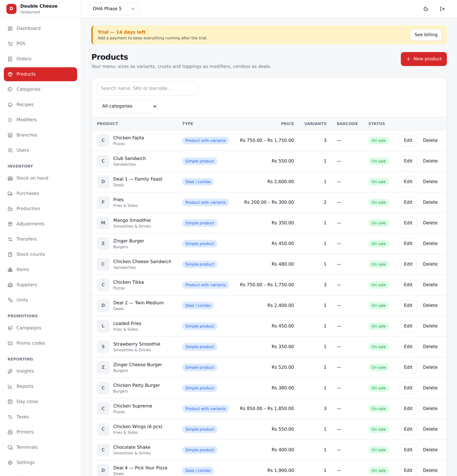Toggle dark mode moon icon

[426, 9]
